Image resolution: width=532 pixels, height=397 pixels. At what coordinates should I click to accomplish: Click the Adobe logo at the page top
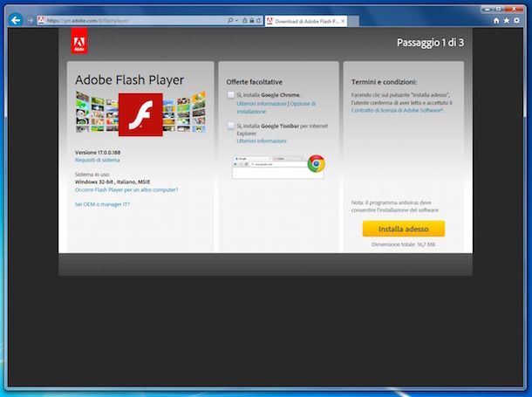79,41
